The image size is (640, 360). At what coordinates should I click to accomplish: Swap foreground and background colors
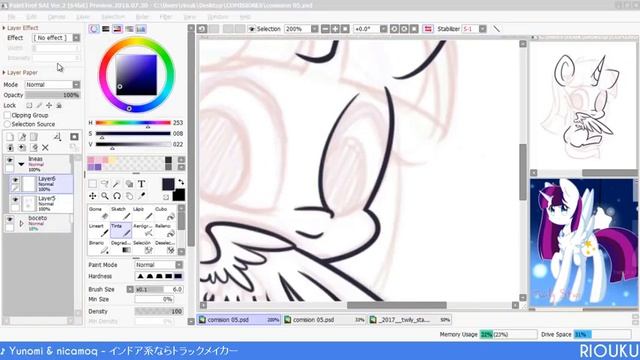pyautogui.click(x=181, y=182)
